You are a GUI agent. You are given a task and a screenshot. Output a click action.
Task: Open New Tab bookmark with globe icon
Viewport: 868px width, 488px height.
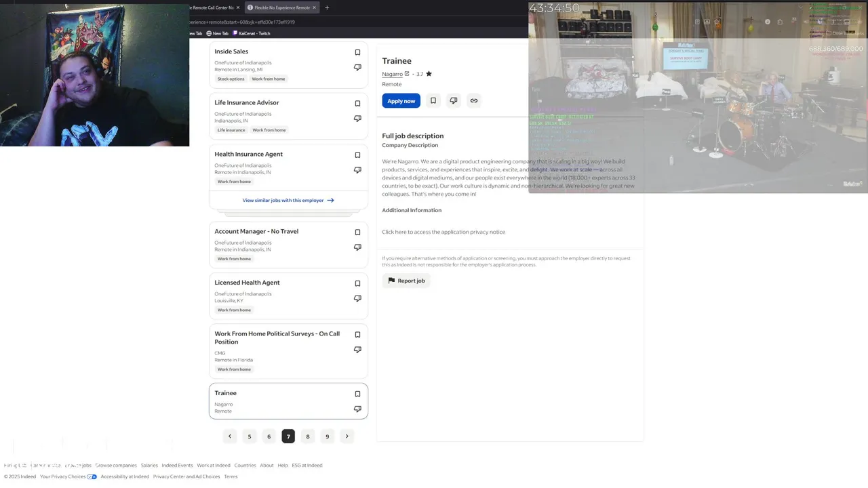218,33
